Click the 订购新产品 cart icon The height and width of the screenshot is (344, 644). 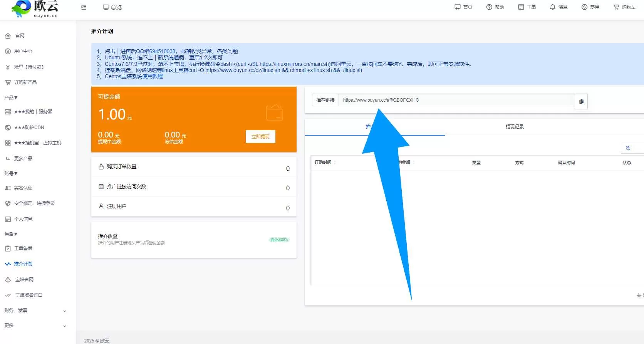(x=8, y=82)
